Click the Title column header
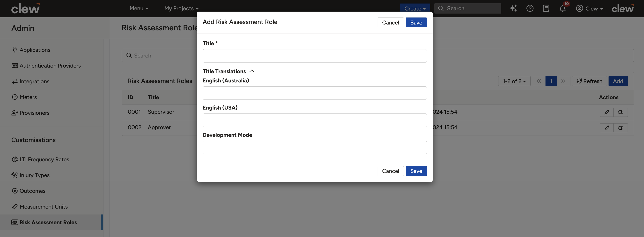644x237 pixels. coord(153,97)
